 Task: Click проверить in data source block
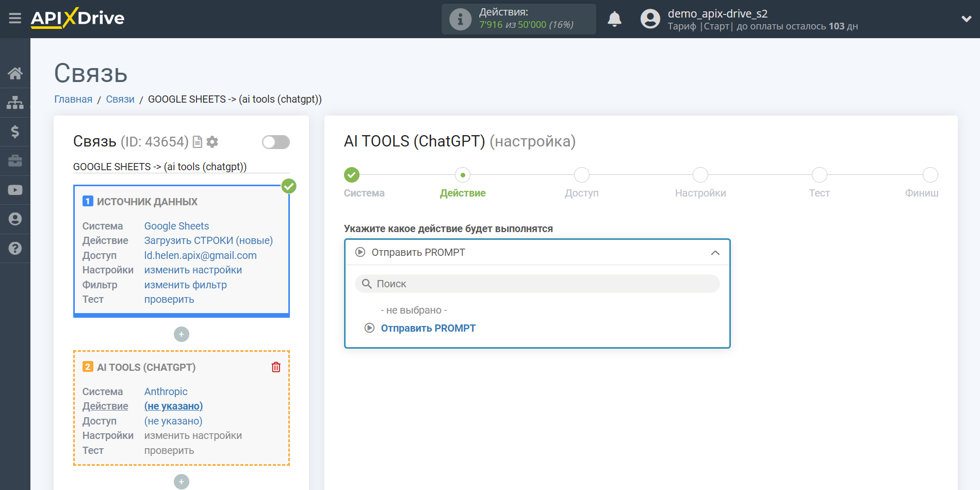(x=169, y=299)
